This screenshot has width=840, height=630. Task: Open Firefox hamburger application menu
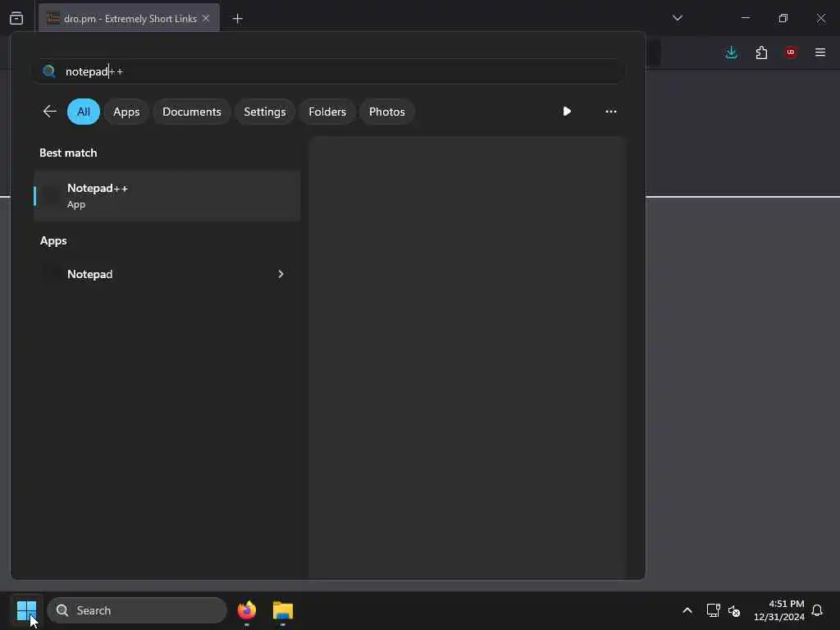coord(820,52)
